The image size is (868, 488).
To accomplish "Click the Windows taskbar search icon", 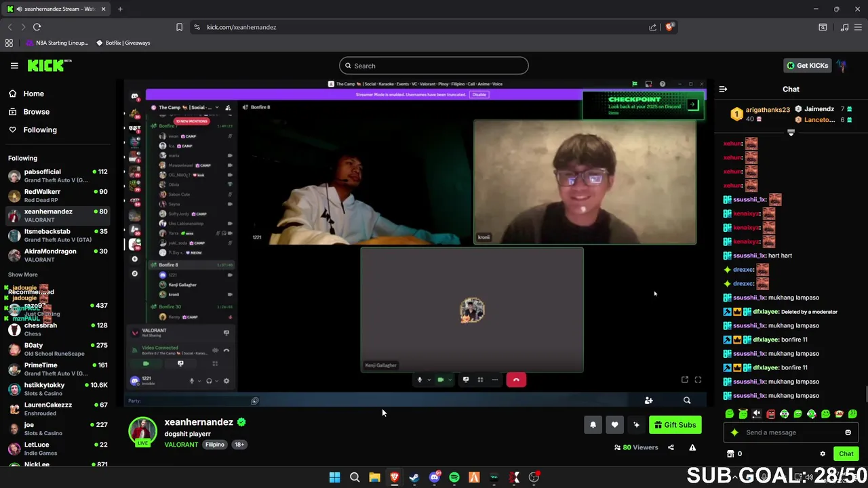I will (355, 477).
